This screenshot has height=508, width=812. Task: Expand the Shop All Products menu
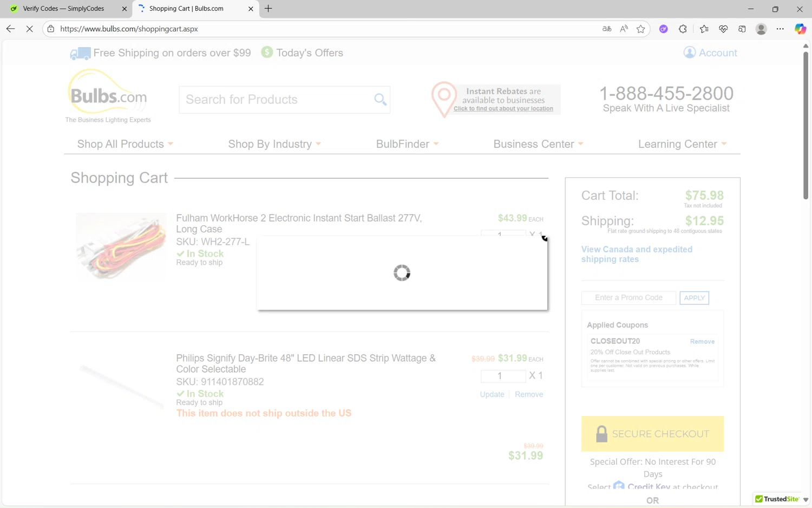point(125,144)
